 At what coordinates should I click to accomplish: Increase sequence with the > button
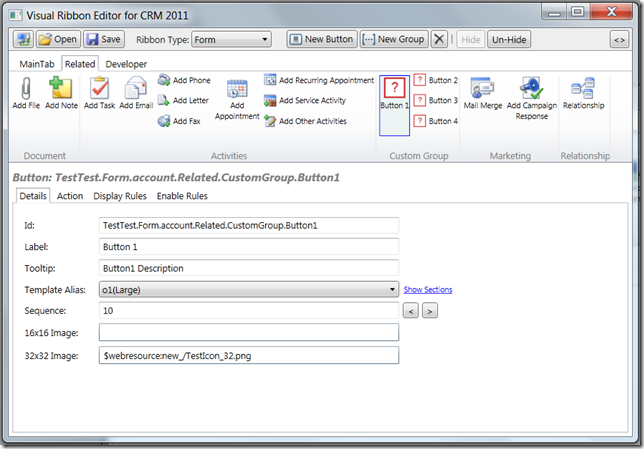tap(430, 311)
